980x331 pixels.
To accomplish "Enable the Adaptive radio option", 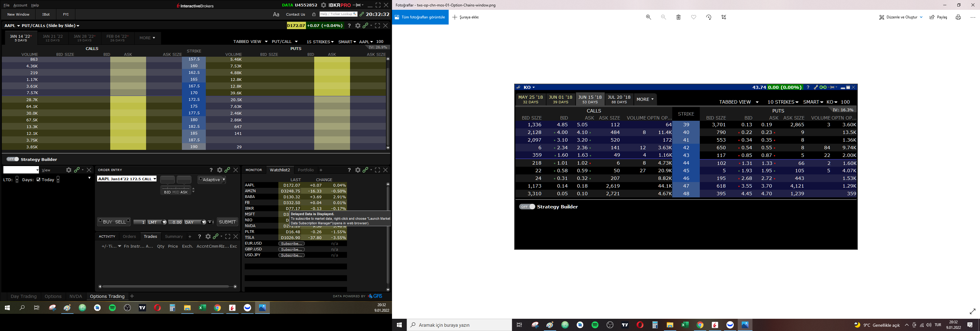I will pos(201,179).
